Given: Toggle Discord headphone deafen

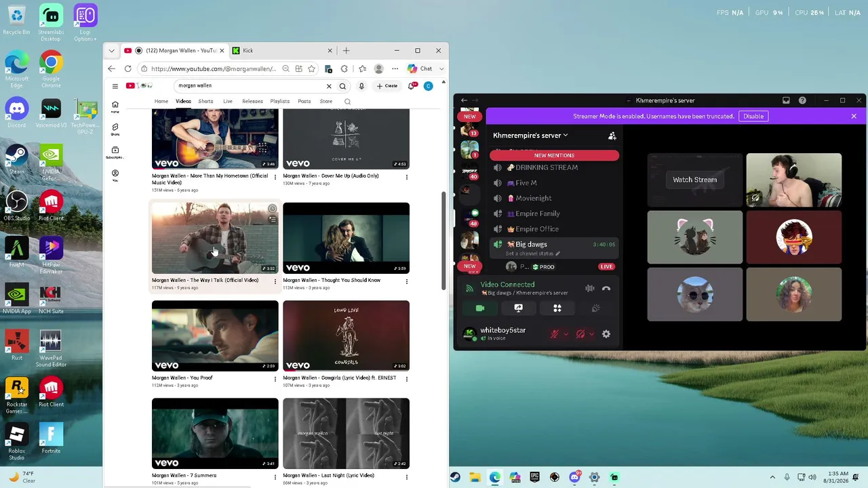Looking at the screenshot, I should click(580, 334).
